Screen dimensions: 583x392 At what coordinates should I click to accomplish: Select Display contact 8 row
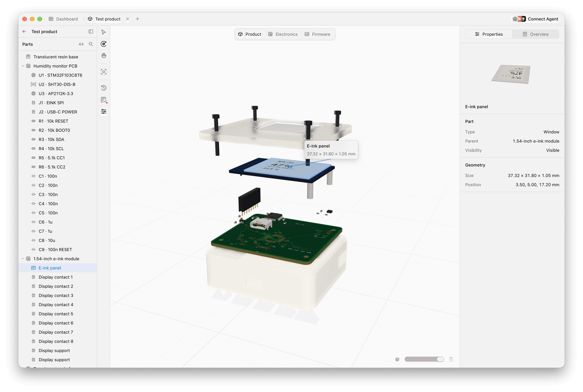58,342
